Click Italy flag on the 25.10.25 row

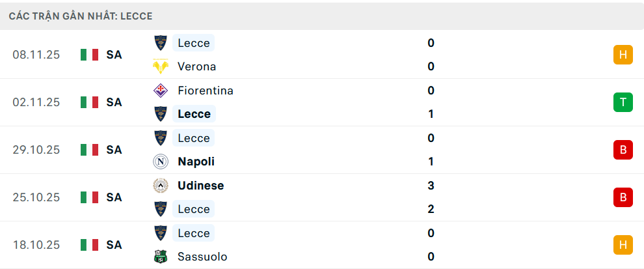(x=89, y=197)
